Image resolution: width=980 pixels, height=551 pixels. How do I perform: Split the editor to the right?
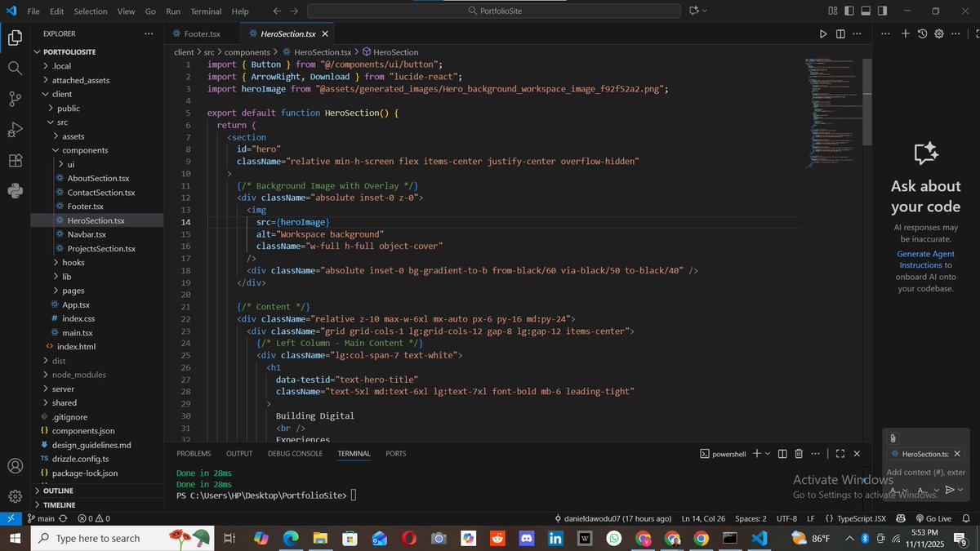[840, 33]
